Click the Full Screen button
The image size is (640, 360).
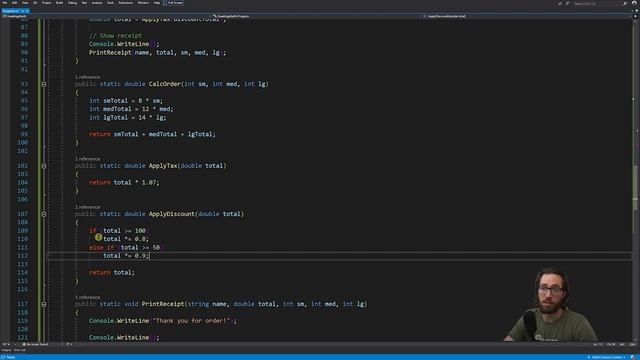pyautogui.click(x=173, y=3)
